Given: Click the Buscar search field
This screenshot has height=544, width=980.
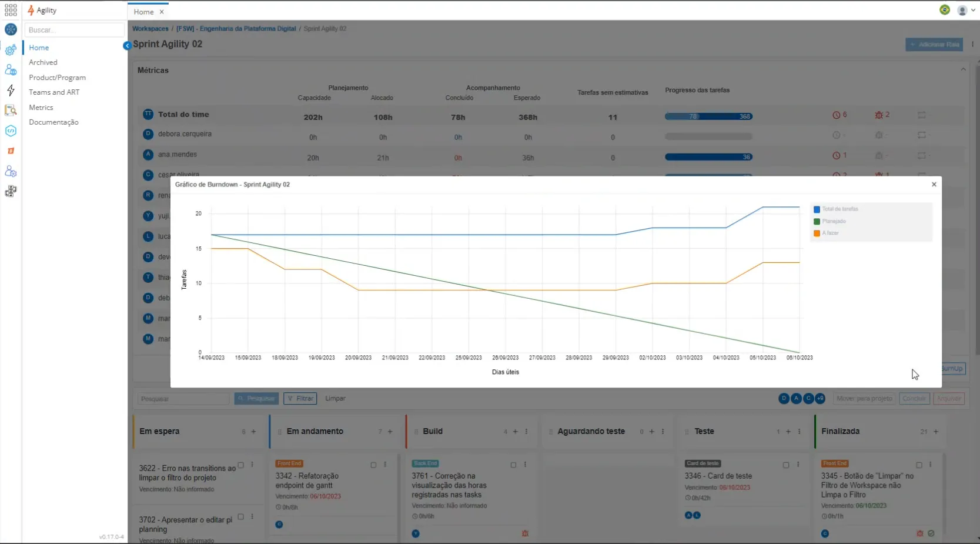Looking at the screenshot, I should (x=74, y=30).
